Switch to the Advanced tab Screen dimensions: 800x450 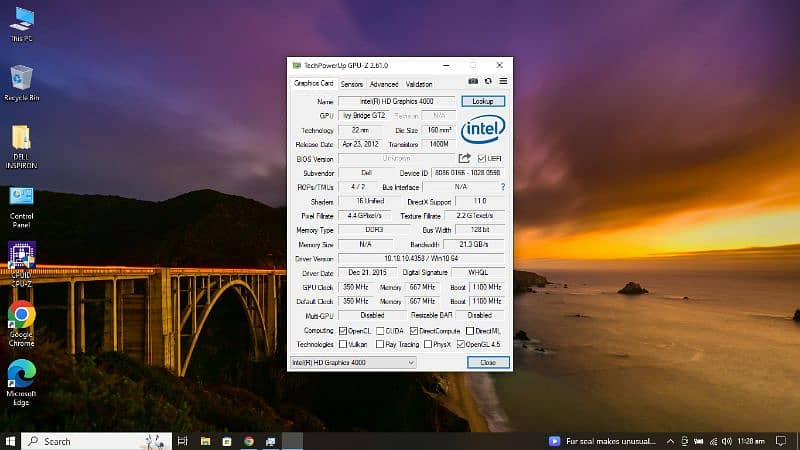pos(384,84)
